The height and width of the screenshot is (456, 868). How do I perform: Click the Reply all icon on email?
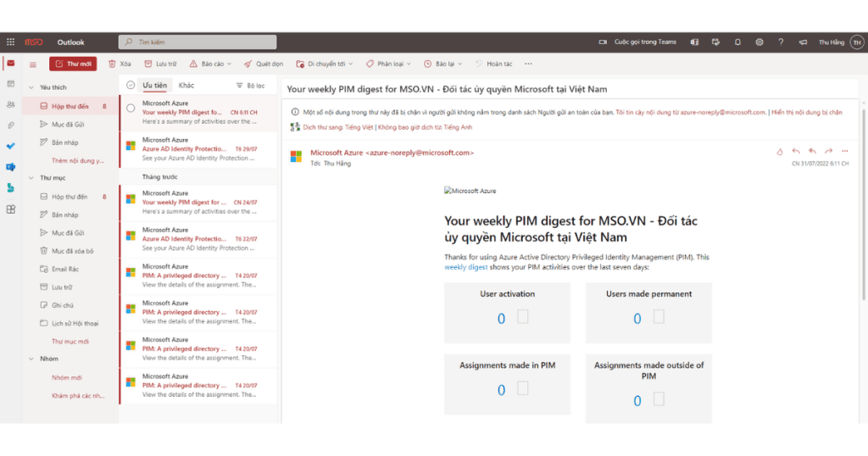tap(812, 152)
